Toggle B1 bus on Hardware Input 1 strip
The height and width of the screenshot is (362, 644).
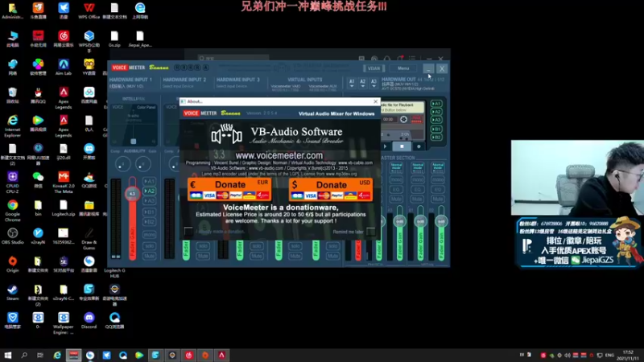(149, 212)
